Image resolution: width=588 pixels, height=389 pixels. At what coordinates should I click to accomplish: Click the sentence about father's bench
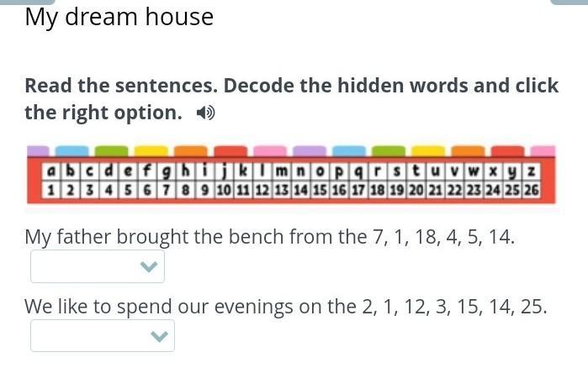(269, 237)
